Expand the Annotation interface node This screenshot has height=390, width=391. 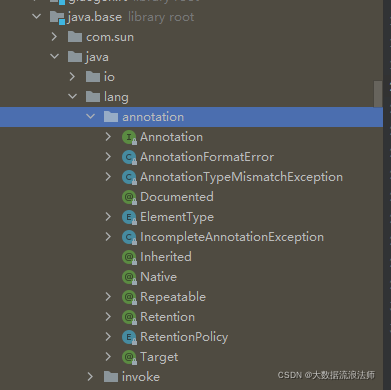point(108,137)
